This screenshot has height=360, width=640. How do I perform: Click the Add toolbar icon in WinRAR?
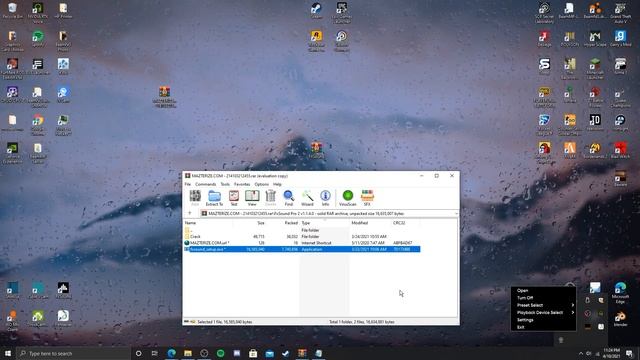coord(195,198)
